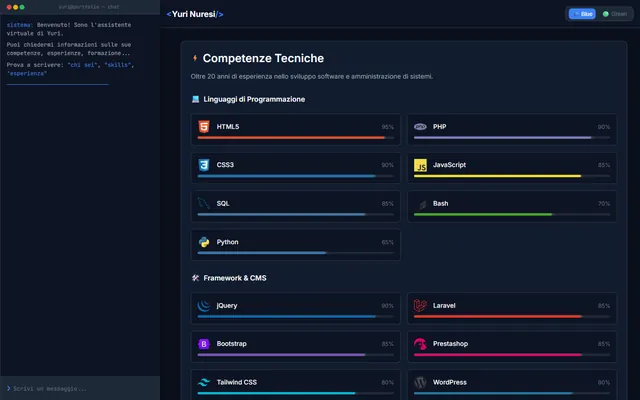Click the Linguaggi di Programmazione section title

(254, 99)
